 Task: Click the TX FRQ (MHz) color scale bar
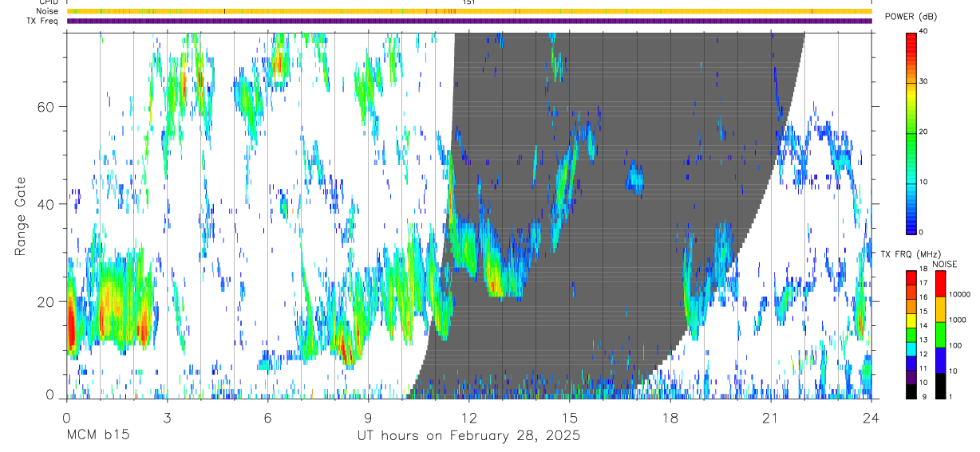(911, 335)
